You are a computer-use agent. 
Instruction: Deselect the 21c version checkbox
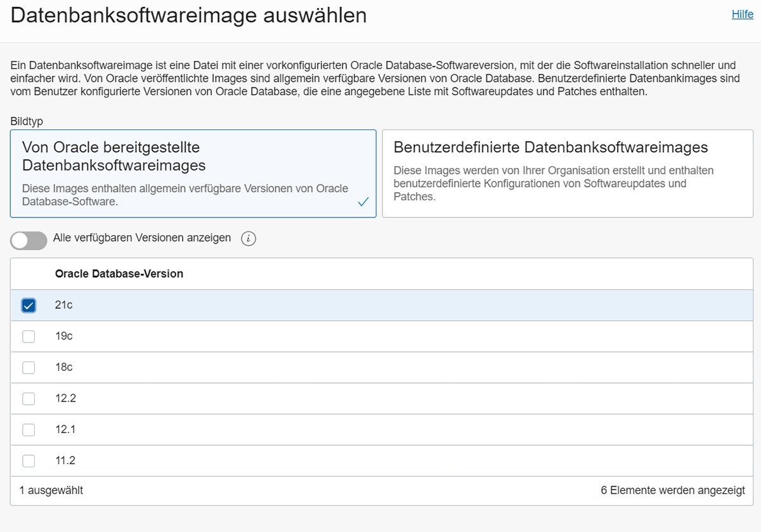coord(28,305)
